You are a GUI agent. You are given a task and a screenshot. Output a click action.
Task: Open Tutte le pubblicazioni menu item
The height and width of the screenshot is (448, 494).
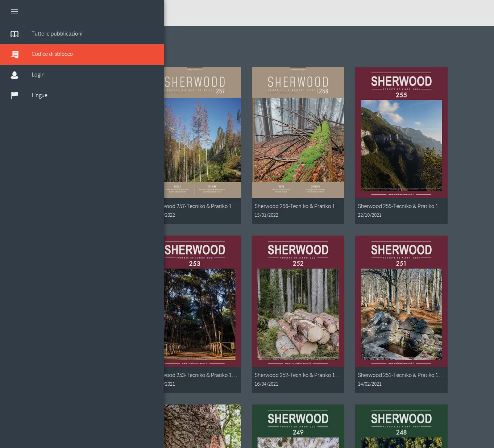[x=57, y=34]
